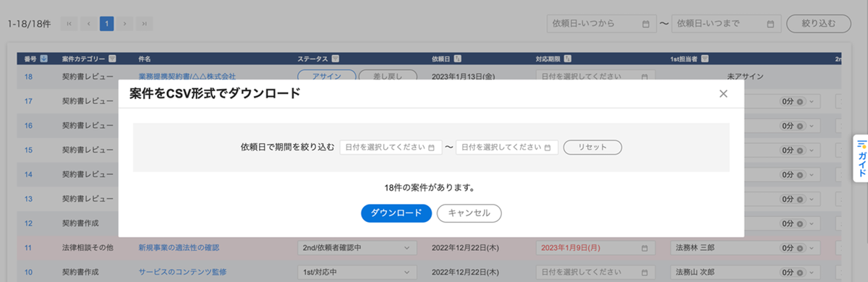Open the 案件カテゴリー column filter icon
868x282 pixels.
111,58
